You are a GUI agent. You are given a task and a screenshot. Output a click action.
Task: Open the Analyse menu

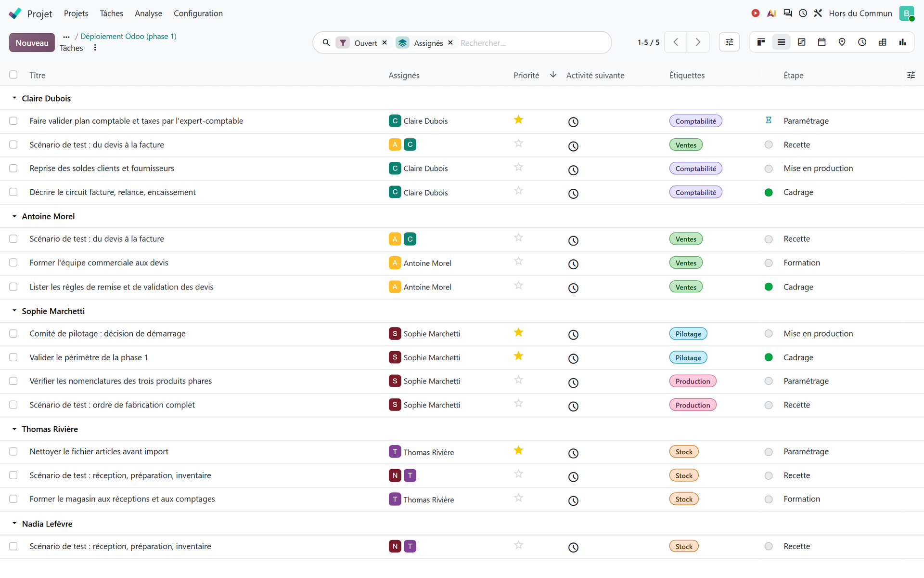(x=148, y=13)
